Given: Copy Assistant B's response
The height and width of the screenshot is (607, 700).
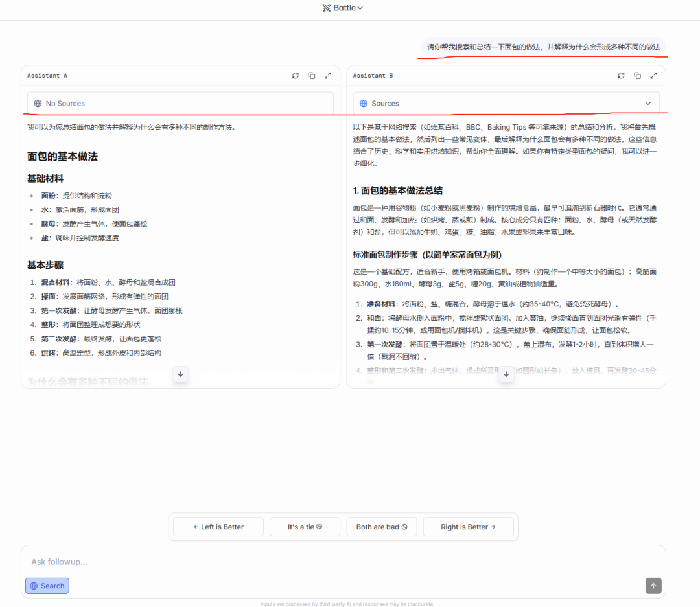Looking at the screenshot, I should tap(638, 76).
